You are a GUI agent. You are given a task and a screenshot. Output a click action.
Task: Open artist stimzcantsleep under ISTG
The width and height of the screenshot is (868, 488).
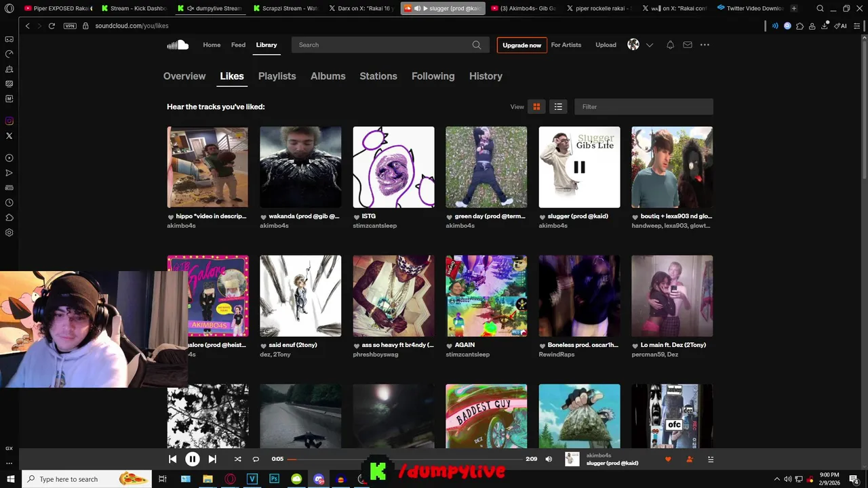point(374,226)
